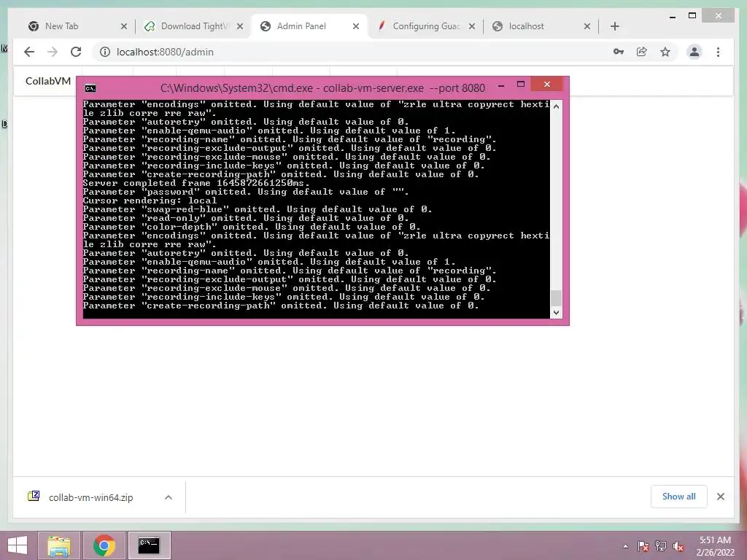This screenshot has width=747, height=560.
Task: Open the clock showing 5:51 AM
Action: (x=715, y=546)
